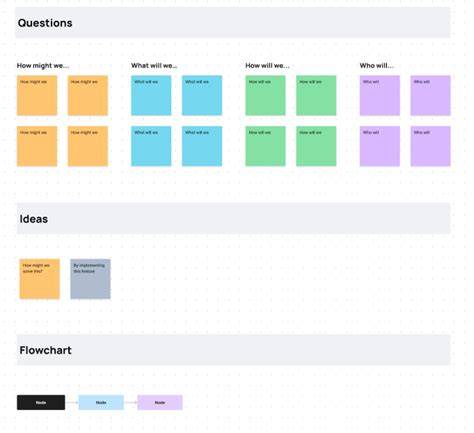Viewport: 474px width, 433px height.
Task: Click the light blue Node box
Action: 101,402
